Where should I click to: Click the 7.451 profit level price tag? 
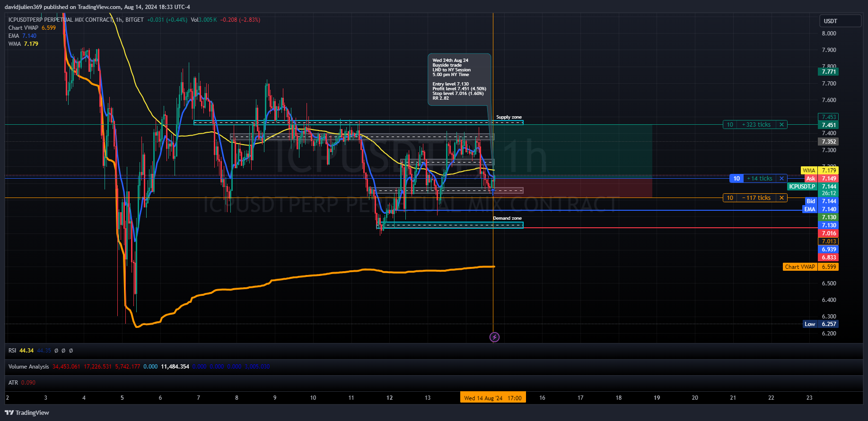[828, 125]
